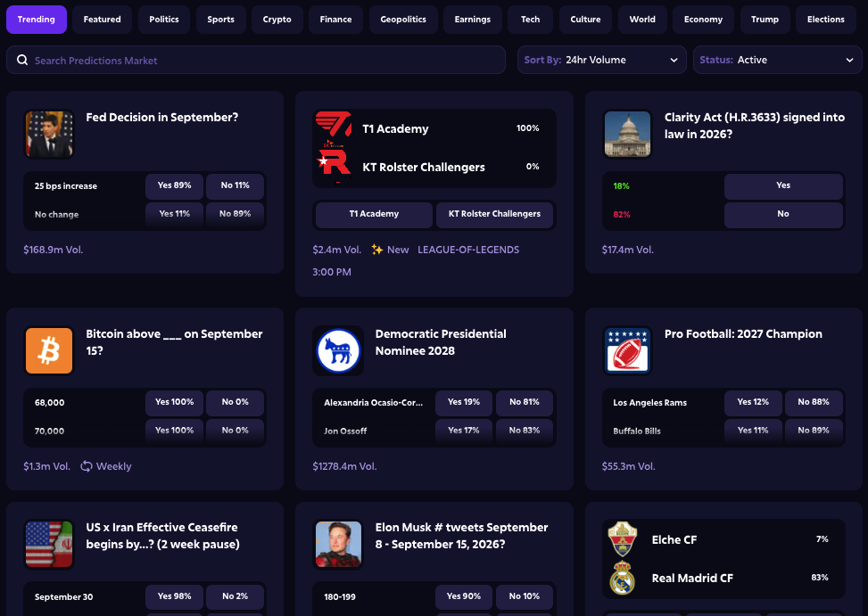This screenshot has height=616, width=868.
Task: Click the search magnifier icon
Action: pyautogui.click(x=22, y=60)
